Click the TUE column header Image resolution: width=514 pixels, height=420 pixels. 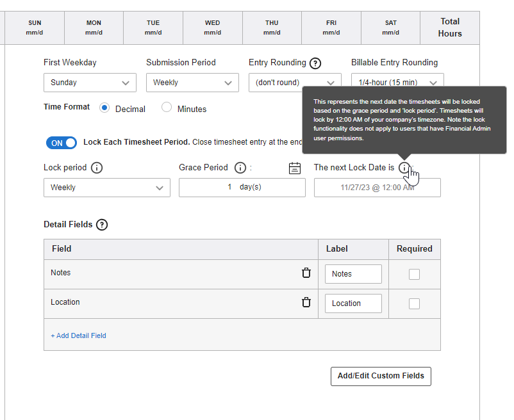[153, 28]
